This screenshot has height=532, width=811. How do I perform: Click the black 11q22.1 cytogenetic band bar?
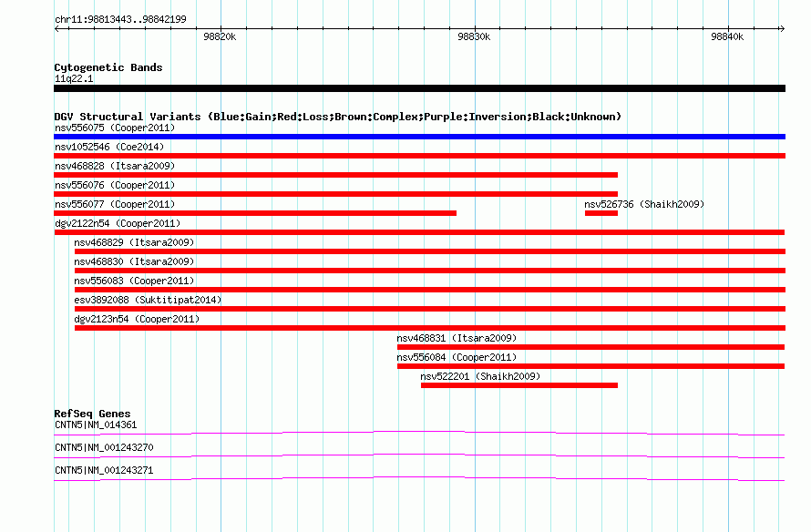click(x=419, y=88)
